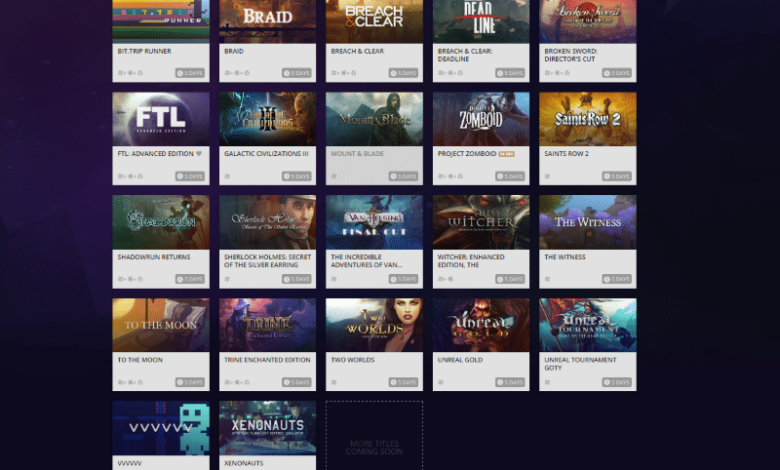Click the 5 Days badge on Breach & Clear: Deadline
Screen dimensions: 780x470
pos(510,73)
